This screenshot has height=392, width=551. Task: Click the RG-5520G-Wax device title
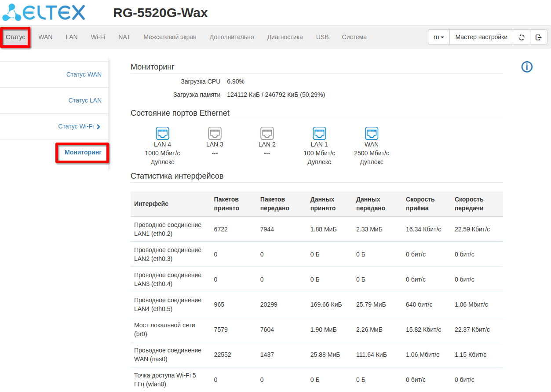click(161, 13)
